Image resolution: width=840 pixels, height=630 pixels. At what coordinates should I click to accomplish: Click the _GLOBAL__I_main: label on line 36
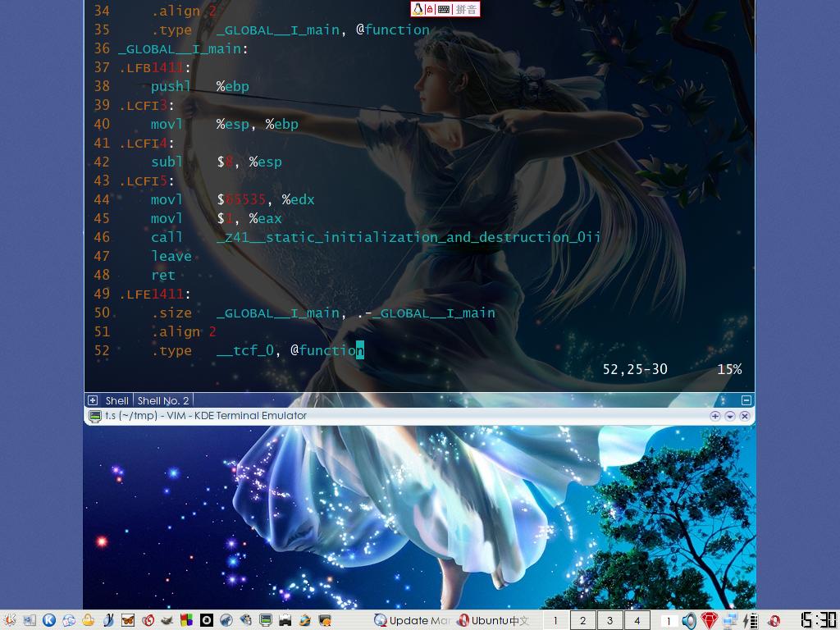coord(183,48)
